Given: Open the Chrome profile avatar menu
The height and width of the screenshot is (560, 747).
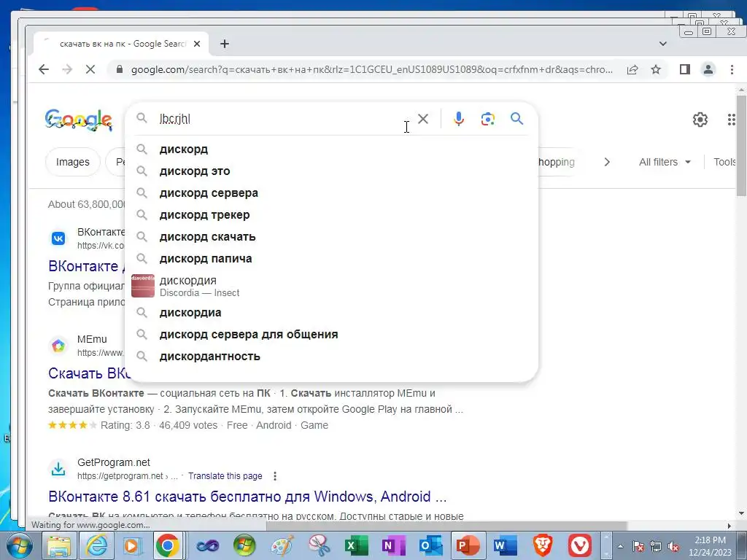Looking at the screenshot, I should coord(708,69).
